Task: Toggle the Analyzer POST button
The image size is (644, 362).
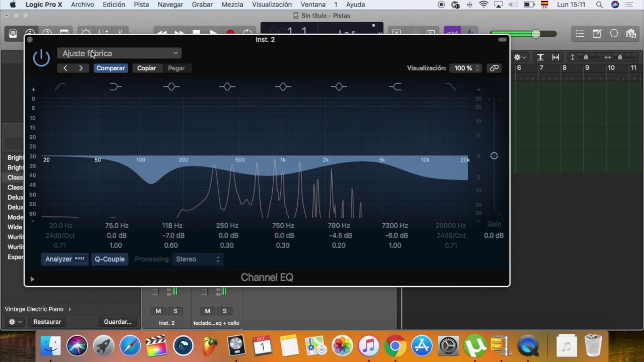Action: (65, 259)
